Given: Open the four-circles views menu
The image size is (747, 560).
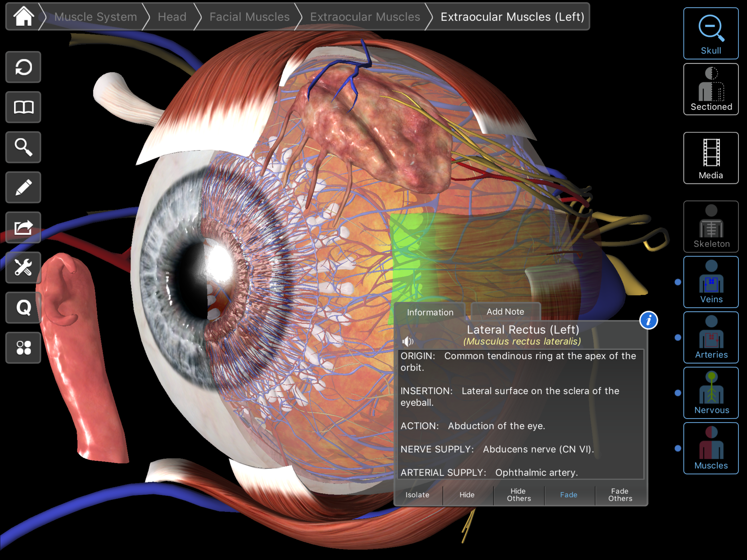Looking at the screenshot, I should (x=23, y=348).
